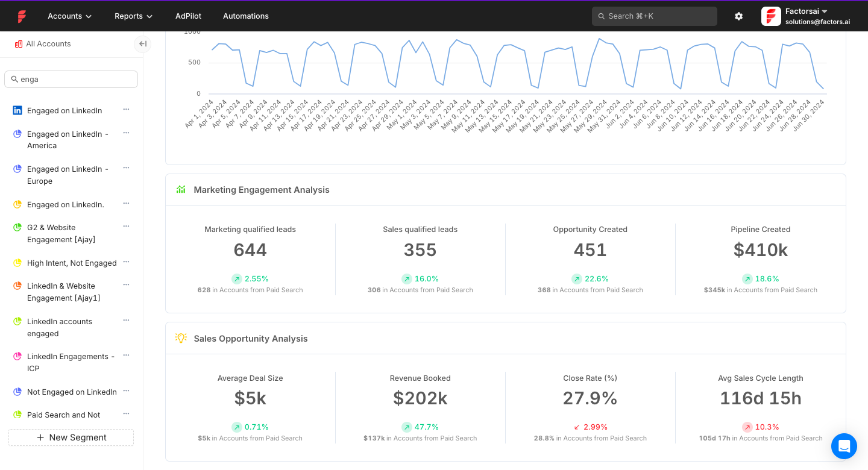This screenshot has height=470, width=868.
Task: Collapse sidebar with the arrow icon
Action: (142, 43)
